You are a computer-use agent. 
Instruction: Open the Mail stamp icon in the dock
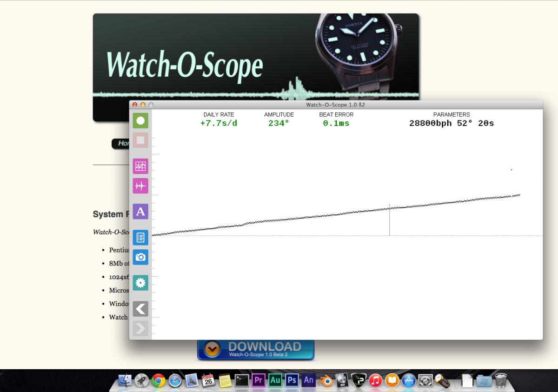pyautogui.click(x=192, y=380)
